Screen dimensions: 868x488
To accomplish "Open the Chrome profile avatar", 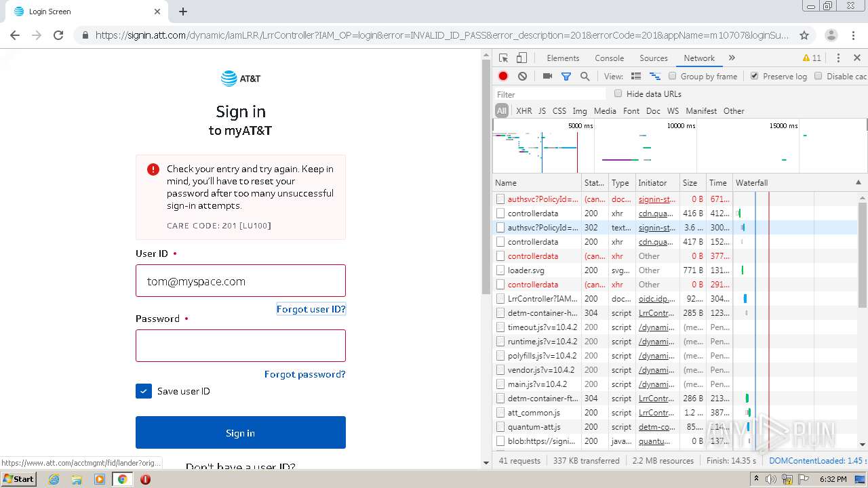I will [831, 35].
